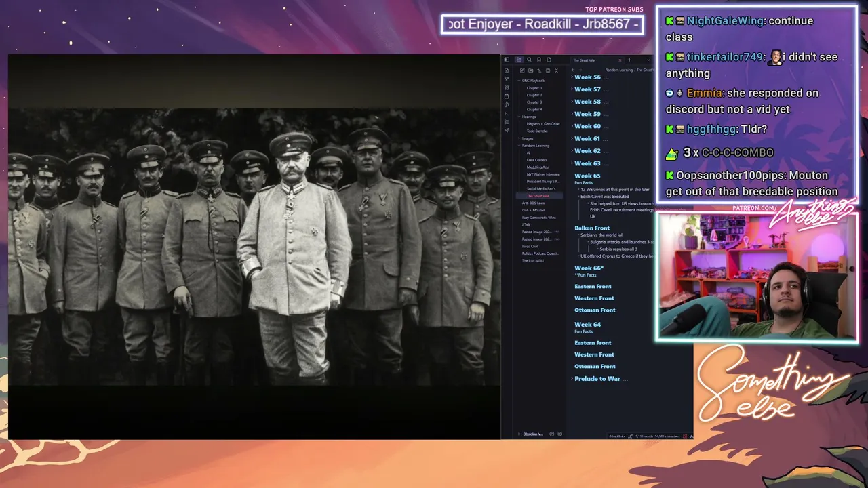Navigate back in note history
This screenshot has height=488, width=868.
coord(573,70)
